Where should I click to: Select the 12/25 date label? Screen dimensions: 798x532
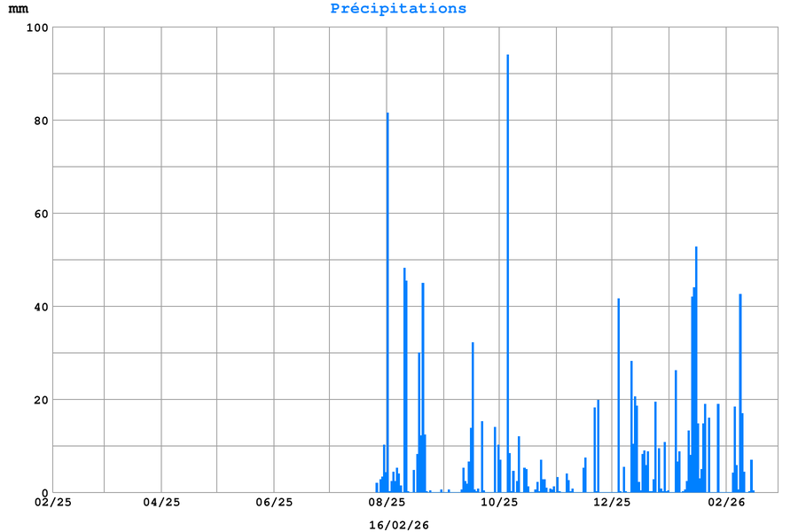pyautogui.click(x=612, y=503)
